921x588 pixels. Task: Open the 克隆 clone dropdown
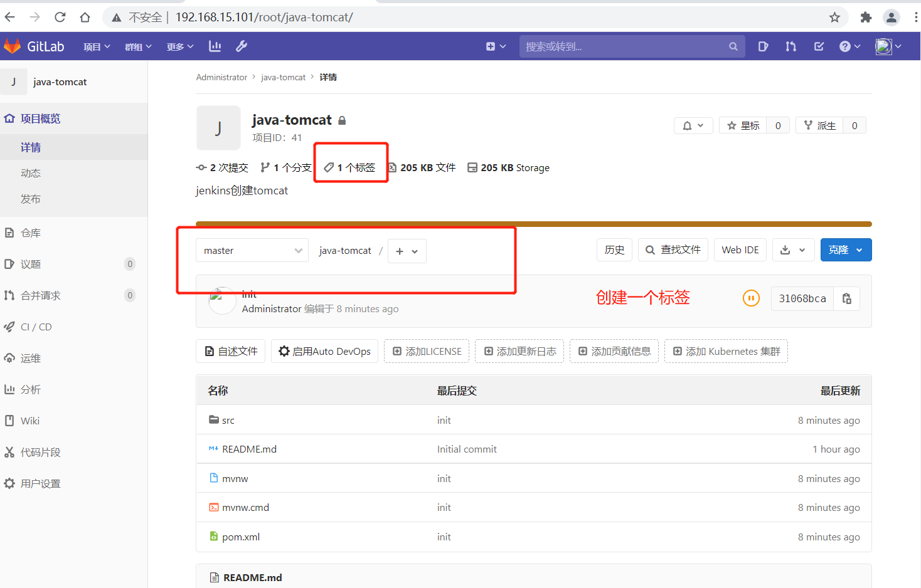pos(846,249)
